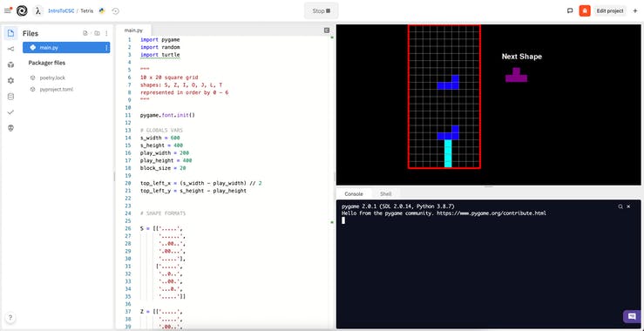Place cursor on line 1 import pygame

point(160,40)
